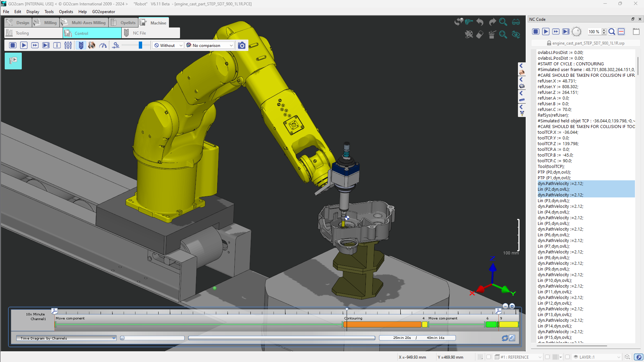Take a screenshot with the camera icon
The image size is (644, 362).
click(x=241, y=45)
